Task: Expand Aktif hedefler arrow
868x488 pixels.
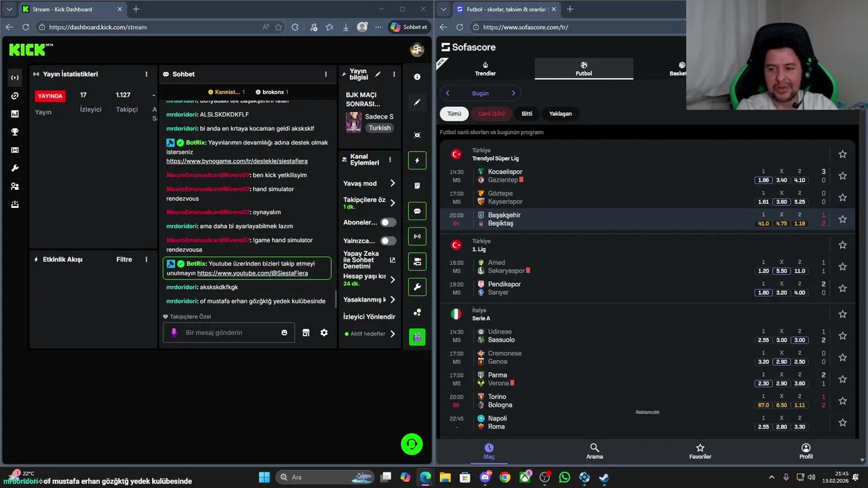Action: tap(392, 333)
